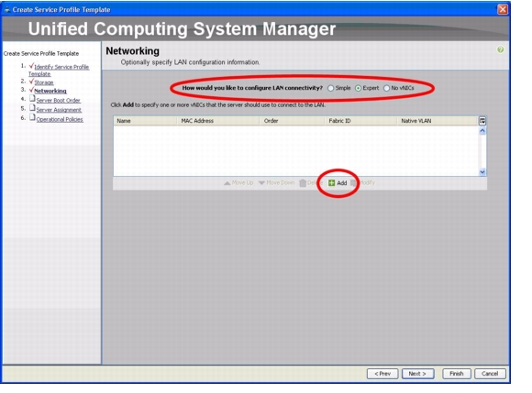Sort by the Native VLAN column header
This screenshot has width=532, height=393.
point(438,121)
